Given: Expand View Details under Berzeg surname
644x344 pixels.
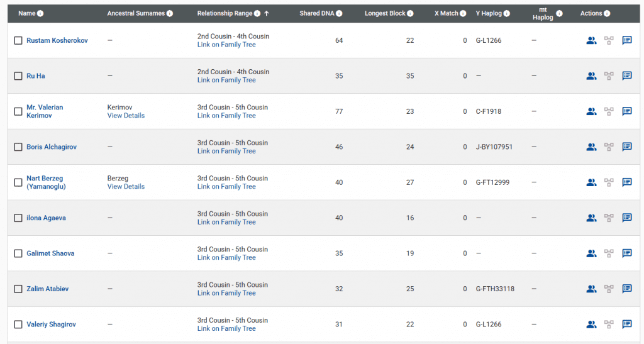Looking at the screenshot, I should click(x=126, y=187).
